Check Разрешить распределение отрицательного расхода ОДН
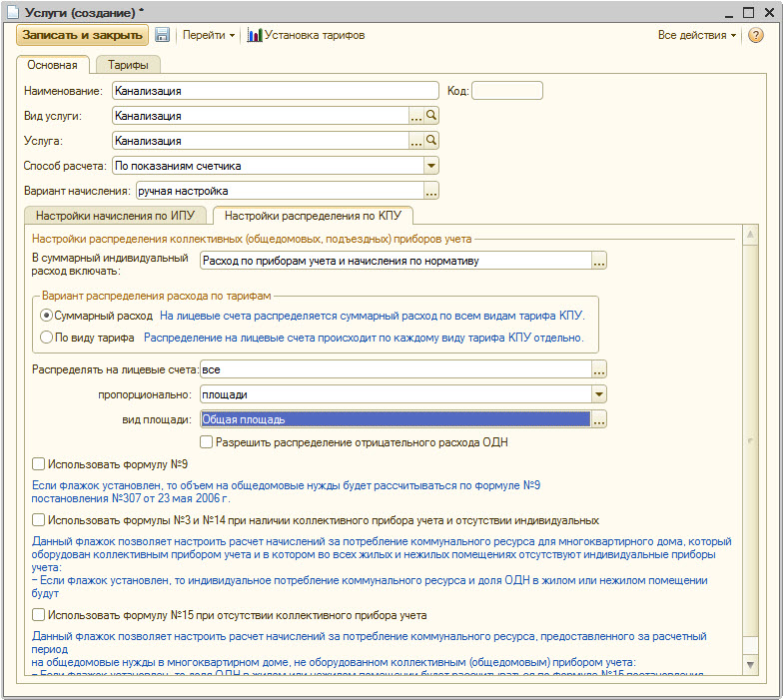Viewport: 783px width, 700px height. 207,441
